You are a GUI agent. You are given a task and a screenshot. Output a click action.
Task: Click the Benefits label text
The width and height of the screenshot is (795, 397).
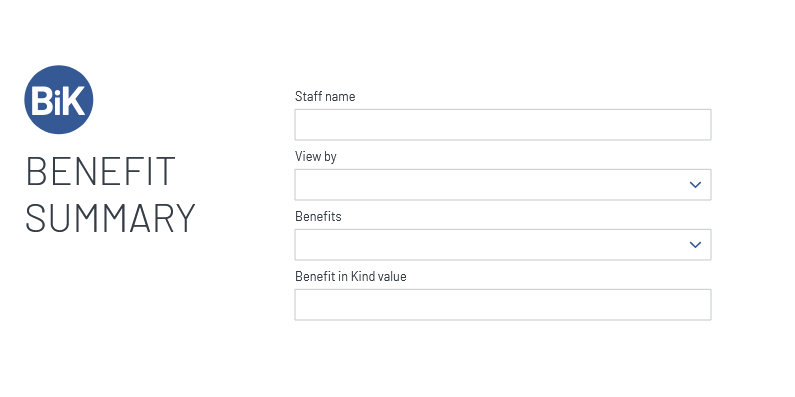(318, 216)
